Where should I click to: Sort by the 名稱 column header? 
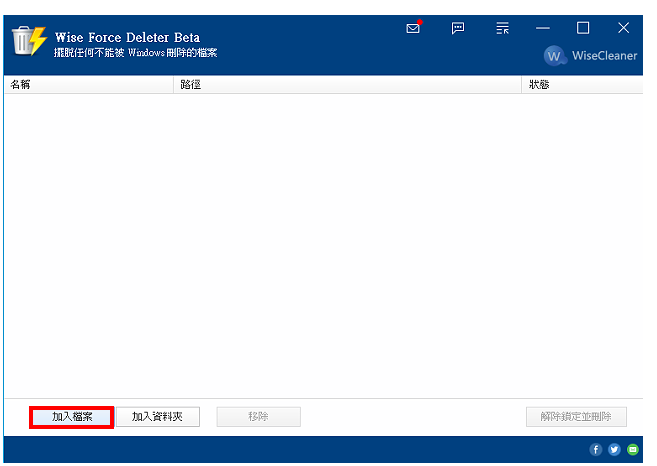89,85
